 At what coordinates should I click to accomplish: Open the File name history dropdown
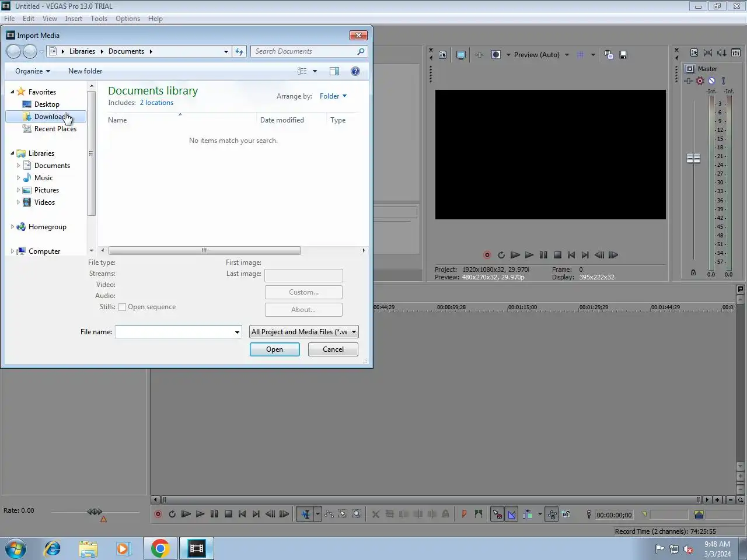(237, 332)
